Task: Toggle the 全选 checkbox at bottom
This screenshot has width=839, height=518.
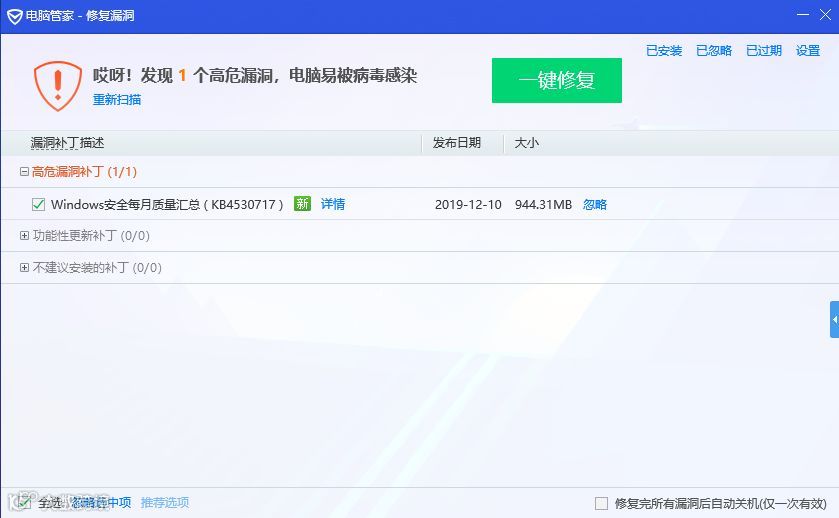Action: pyautogui.click(x=24, y=502)
